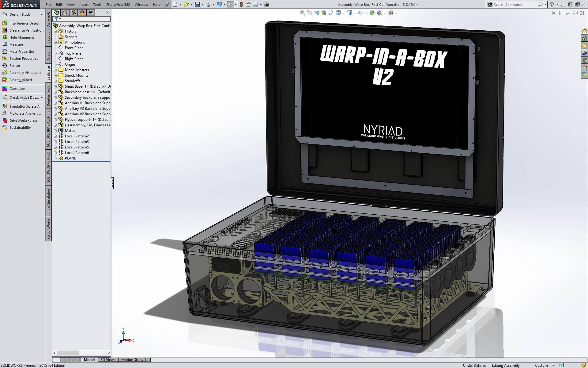Open the DisplayManager color wheel tab
This screenshot has width=588, height=368.
point(82,13)
